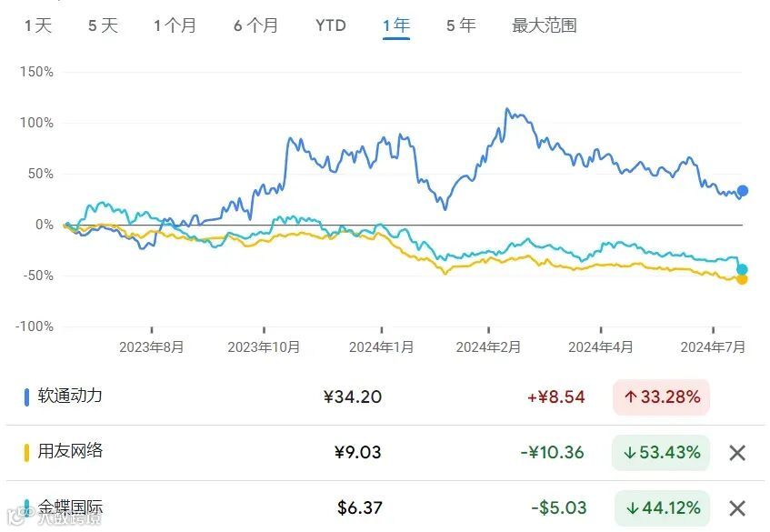770x532 pixels.
Task: Click the $6.37 price value
Action: pos(359,508)
